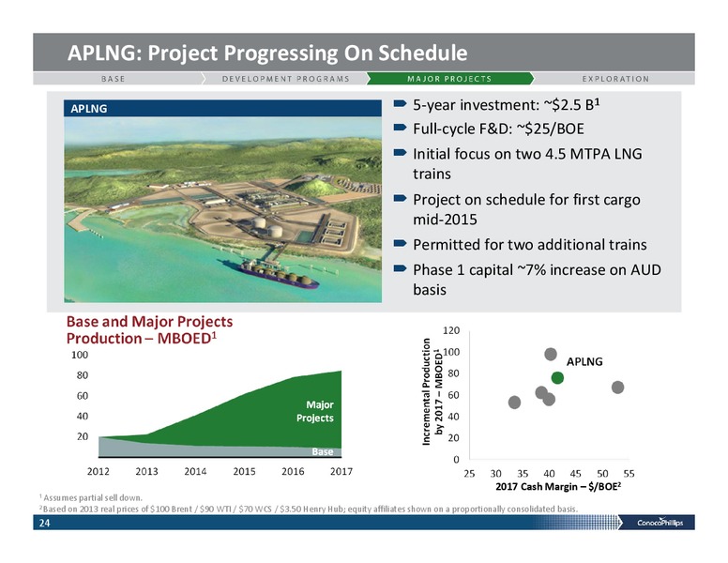This screenshot has width=728, height=563.
Task: Click the blue APLNG image header label
Action: click(223, 108)
